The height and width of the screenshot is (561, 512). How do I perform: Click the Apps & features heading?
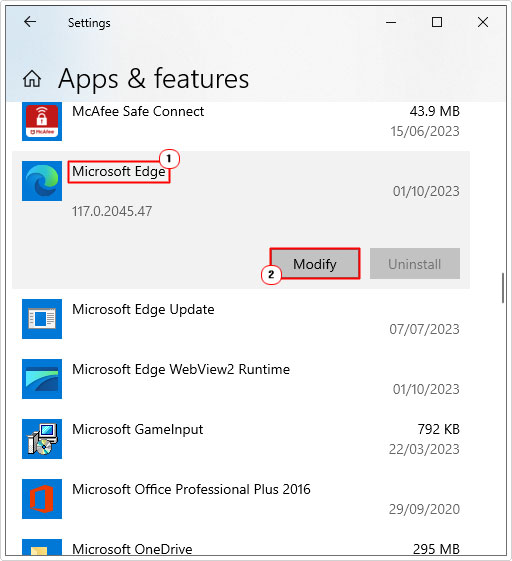pyautogui.click(x=153, y=79)
